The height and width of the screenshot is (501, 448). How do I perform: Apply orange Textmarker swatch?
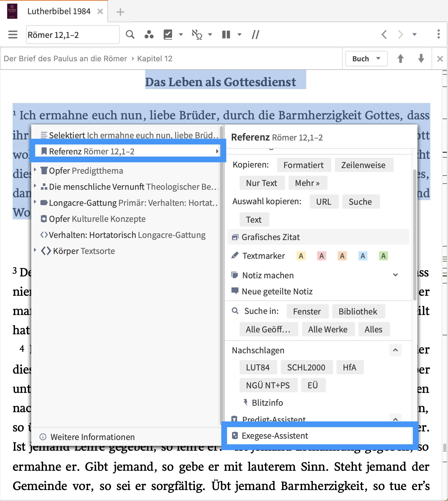click(x=342, y=256)
